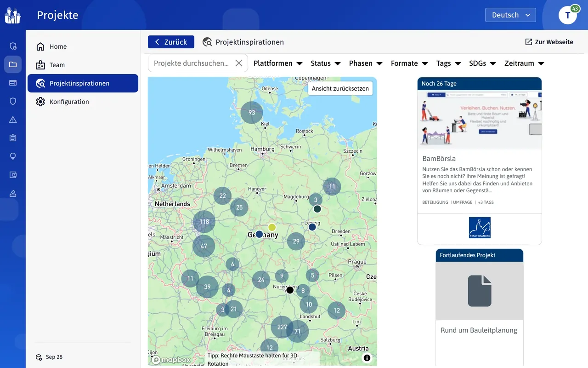Open the Team menu item
588x368 pixels.
point(83,65)
